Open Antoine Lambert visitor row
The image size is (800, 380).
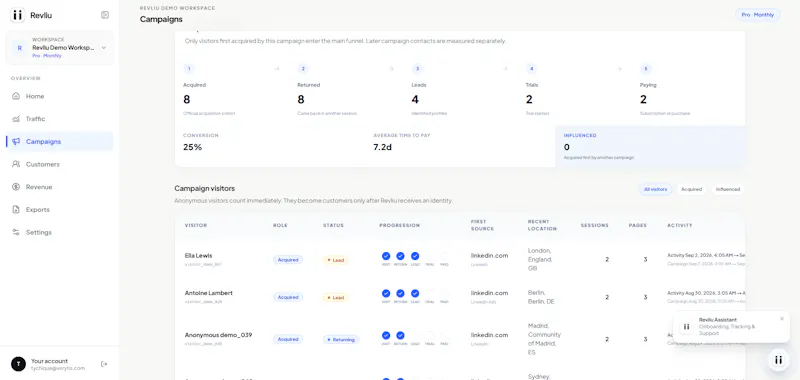pos(460,297)
